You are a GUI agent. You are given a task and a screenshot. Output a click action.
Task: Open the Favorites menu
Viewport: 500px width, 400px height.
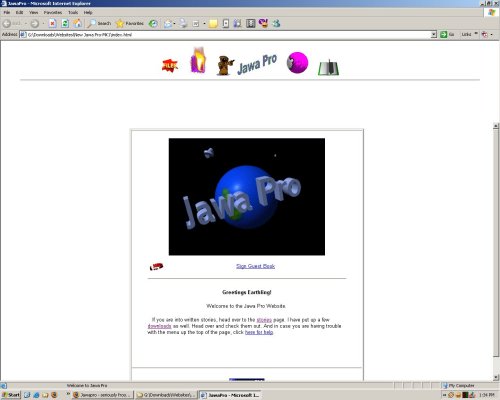click(x=53, y=12)
